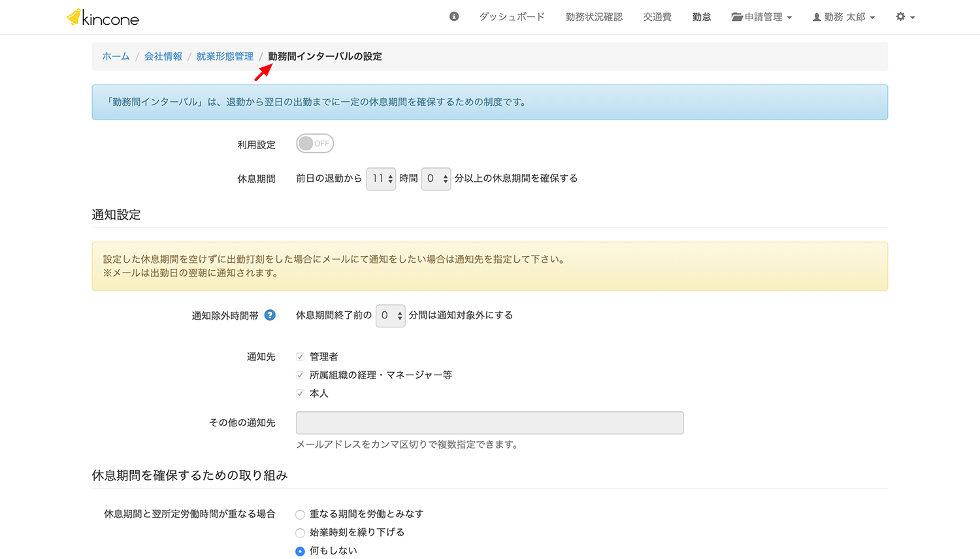
Task: Toggle the 利用設定 OFF switch
Action: (315, 144)
